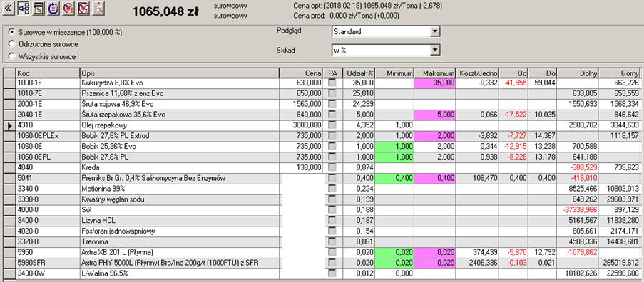Click the code cell '5980SFR'

tap(48, 263)
